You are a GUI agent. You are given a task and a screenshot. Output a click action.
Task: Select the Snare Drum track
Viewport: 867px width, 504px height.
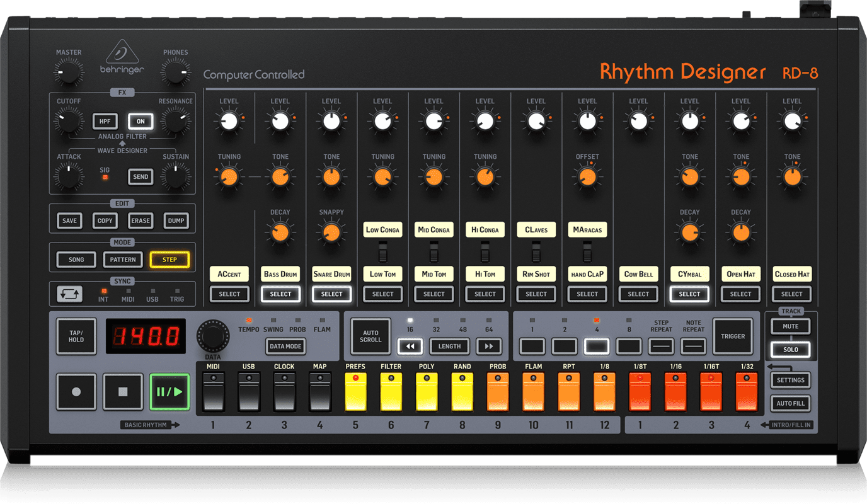[331, 294]
